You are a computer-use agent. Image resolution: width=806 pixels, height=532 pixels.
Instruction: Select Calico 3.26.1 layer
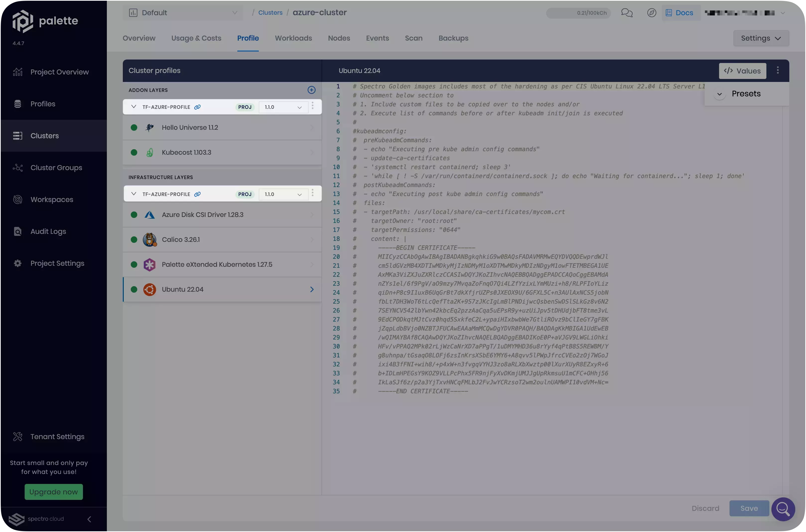pyautogui.click(x=222, y=240)
